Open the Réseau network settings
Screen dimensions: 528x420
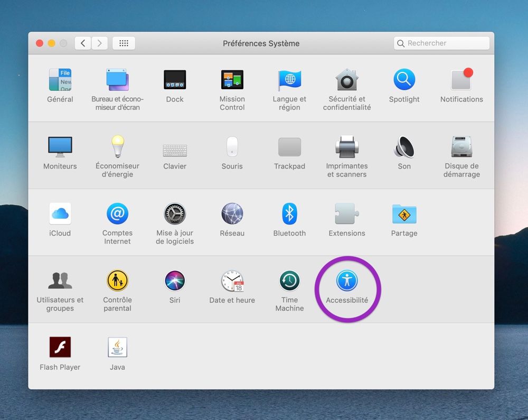[232, 213]
